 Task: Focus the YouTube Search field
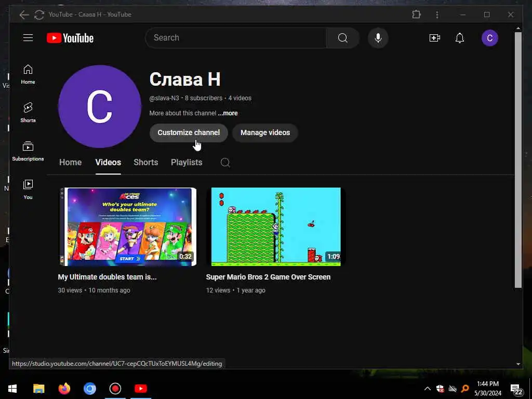[236, 37]
